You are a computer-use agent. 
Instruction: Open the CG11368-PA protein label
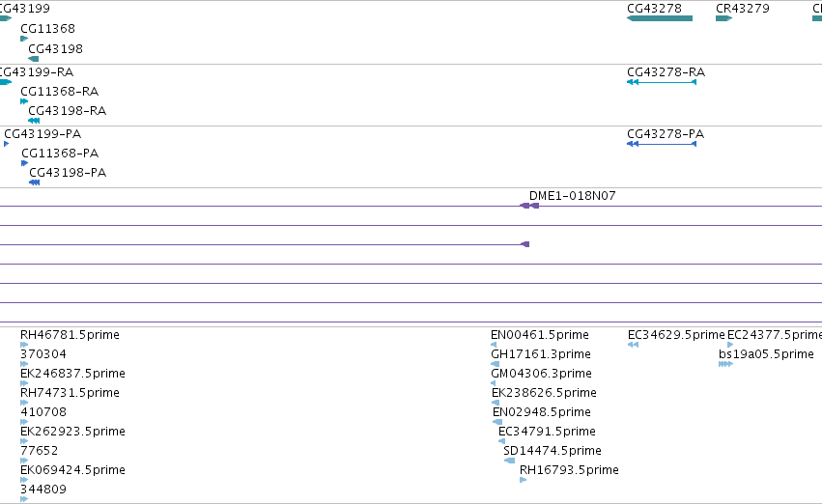[60, 153]
